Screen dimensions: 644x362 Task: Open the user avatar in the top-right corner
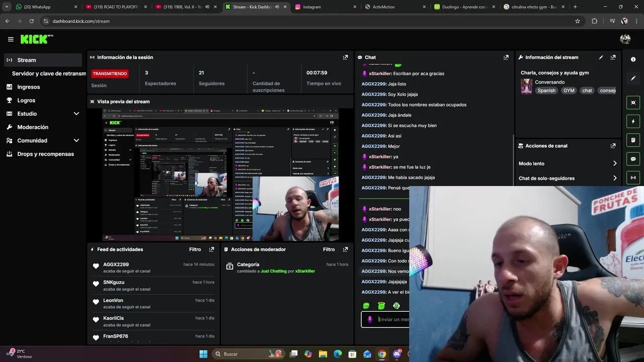(625, 39)
